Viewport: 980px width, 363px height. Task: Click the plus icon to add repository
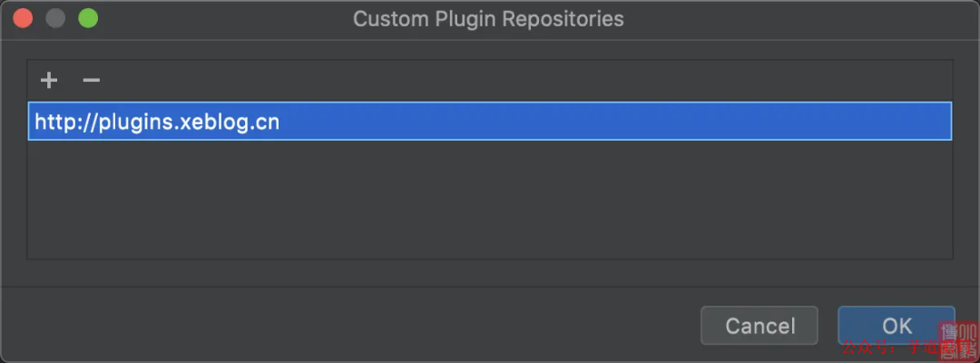pos(49,81)
